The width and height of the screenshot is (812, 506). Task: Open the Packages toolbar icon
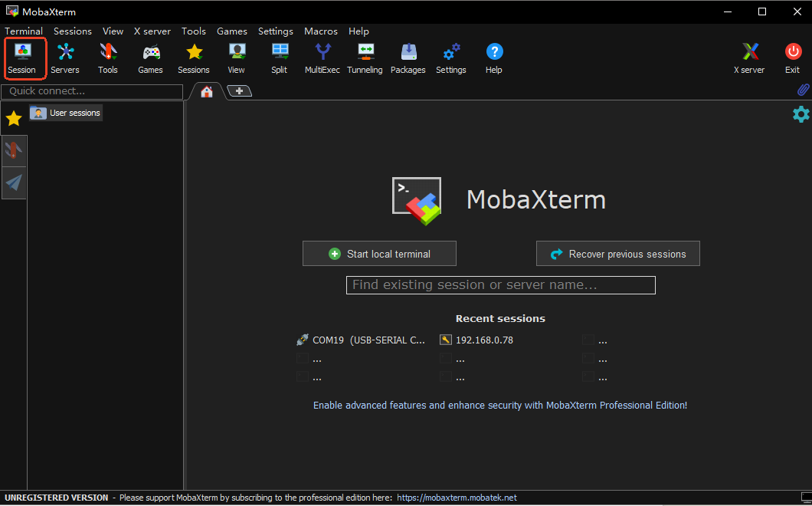coord(408,58)
